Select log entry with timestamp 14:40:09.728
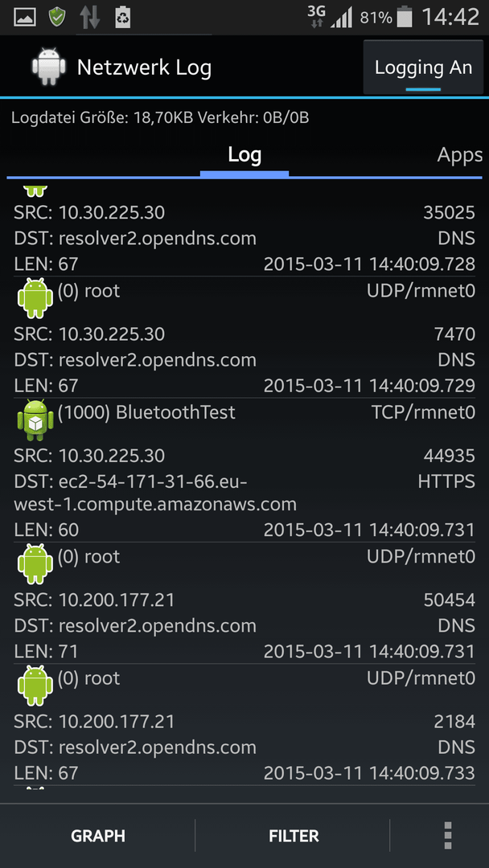Image resolution: width=489 pixels, height=868 pixels. (x=244, y=231)
